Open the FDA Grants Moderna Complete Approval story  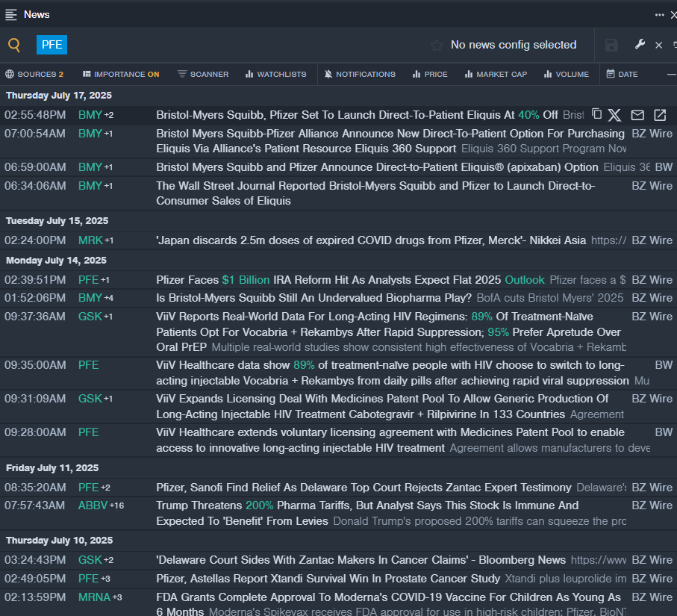click(x=389, y=604)
